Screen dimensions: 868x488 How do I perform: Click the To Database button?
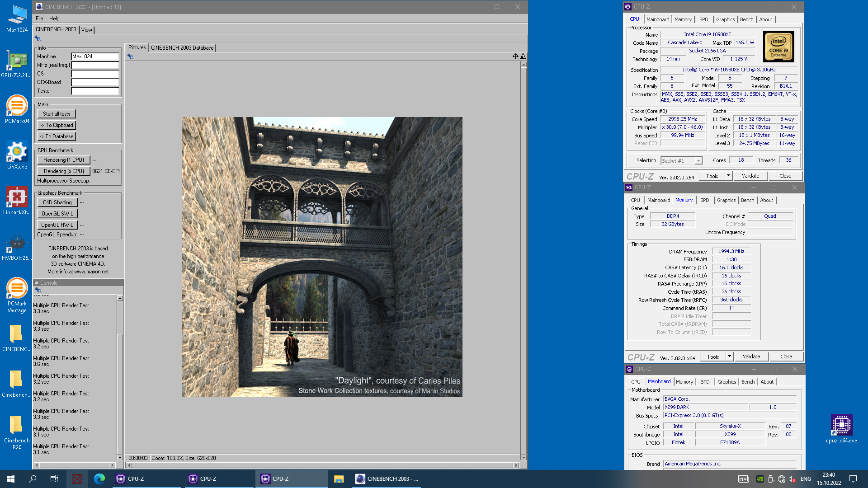coord(57,136)
